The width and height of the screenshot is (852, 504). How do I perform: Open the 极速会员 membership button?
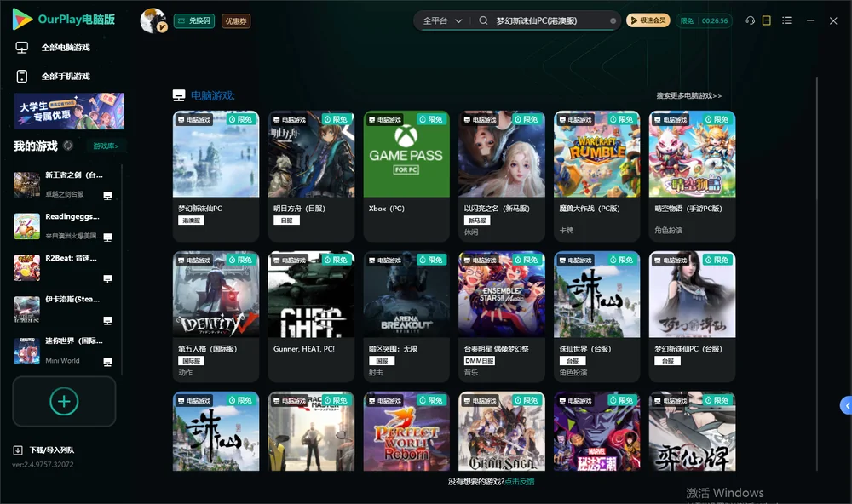coord(648,20)
